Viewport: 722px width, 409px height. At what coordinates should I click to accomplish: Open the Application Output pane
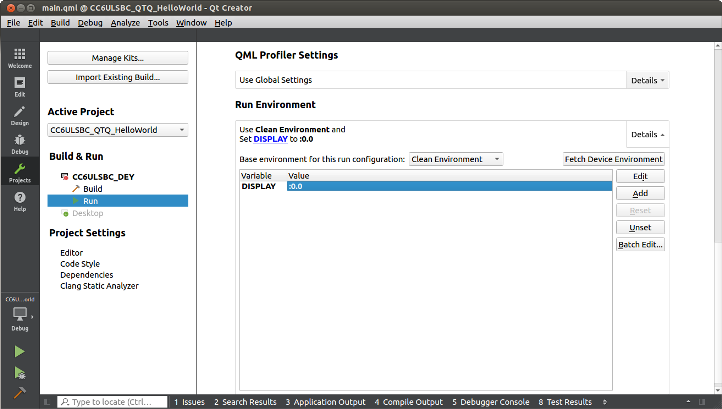[x=325, y=402]
